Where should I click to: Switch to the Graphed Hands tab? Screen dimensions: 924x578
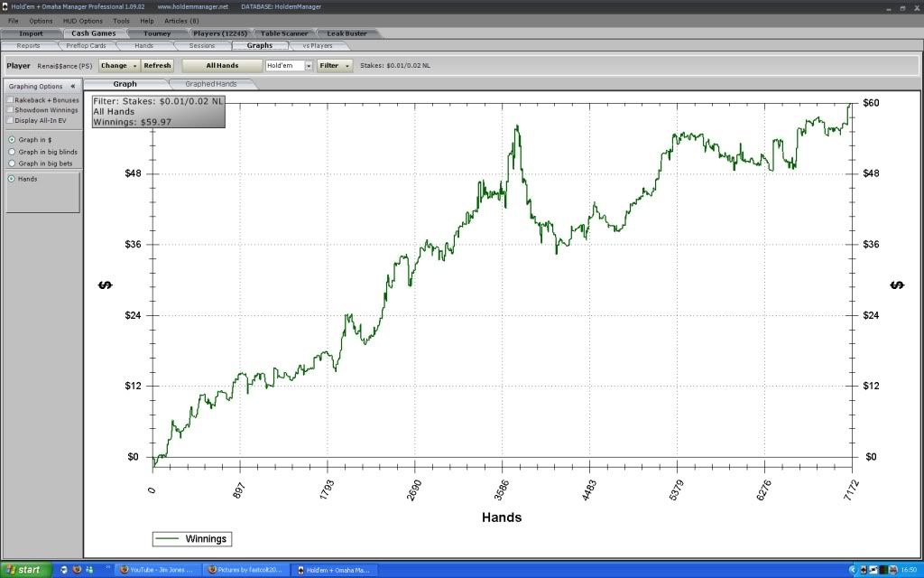[210, 84]
